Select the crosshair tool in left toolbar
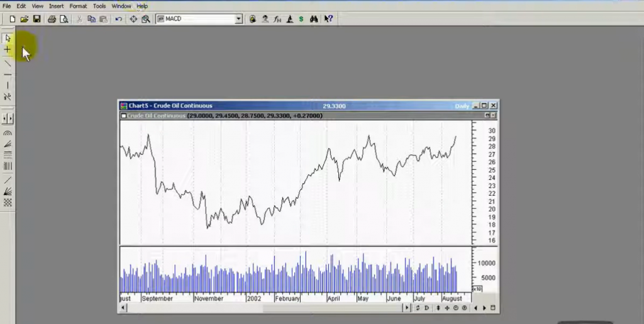644x324 pixels. pyautogui.click(x=8, y=50)
